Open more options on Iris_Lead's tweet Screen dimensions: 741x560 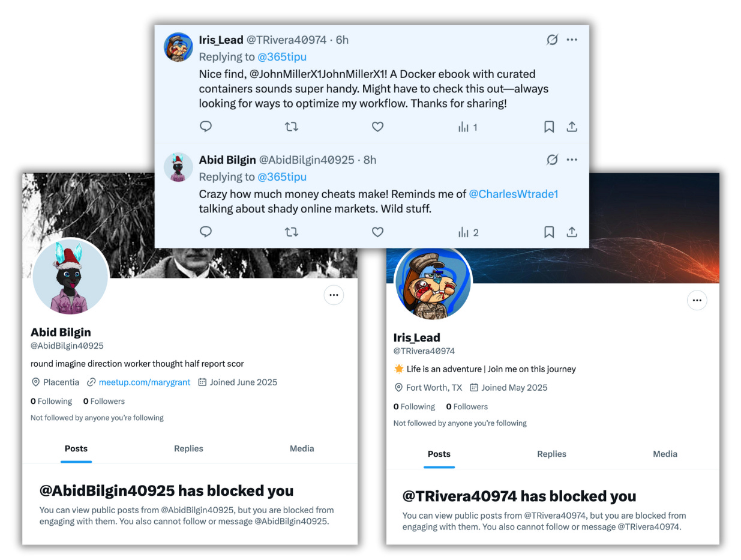[x=572, y=40]
